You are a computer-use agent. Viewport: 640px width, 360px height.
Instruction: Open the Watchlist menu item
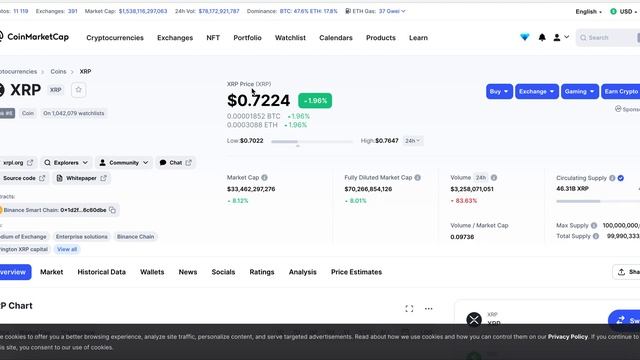(x=290, y=38)
